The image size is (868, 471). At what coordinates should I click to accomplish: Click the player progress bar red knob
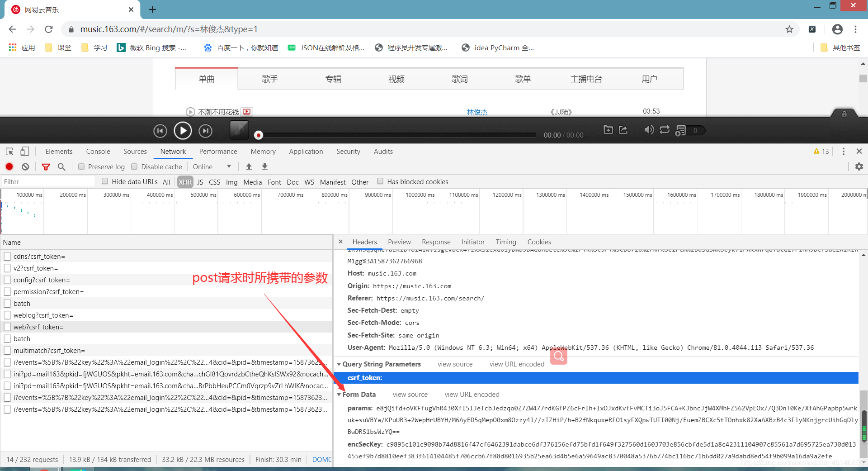tap(258, 135)
